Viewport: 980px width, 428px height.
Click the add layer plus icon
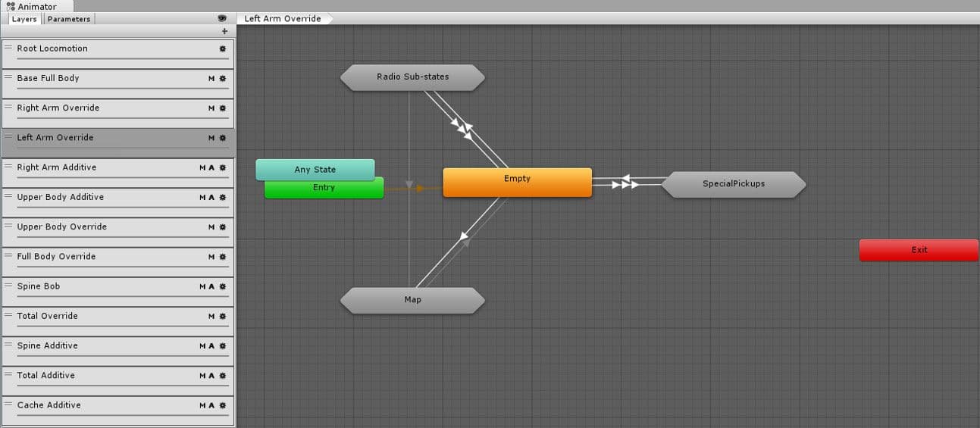click(224, 31)
